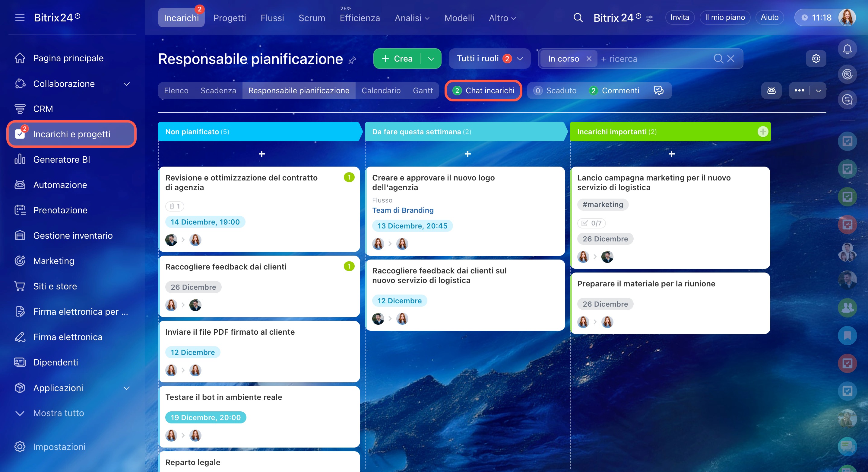The height and width of the screenshot is (472, 868).
Task: Click the pin icon beside page title
Action: 352,60
